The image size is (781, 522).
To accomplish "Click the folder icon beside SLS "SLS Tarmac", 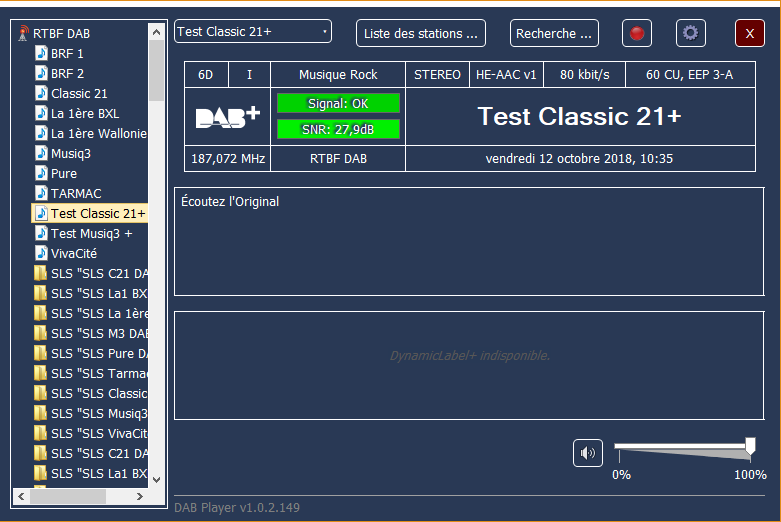I will point(40,373).
